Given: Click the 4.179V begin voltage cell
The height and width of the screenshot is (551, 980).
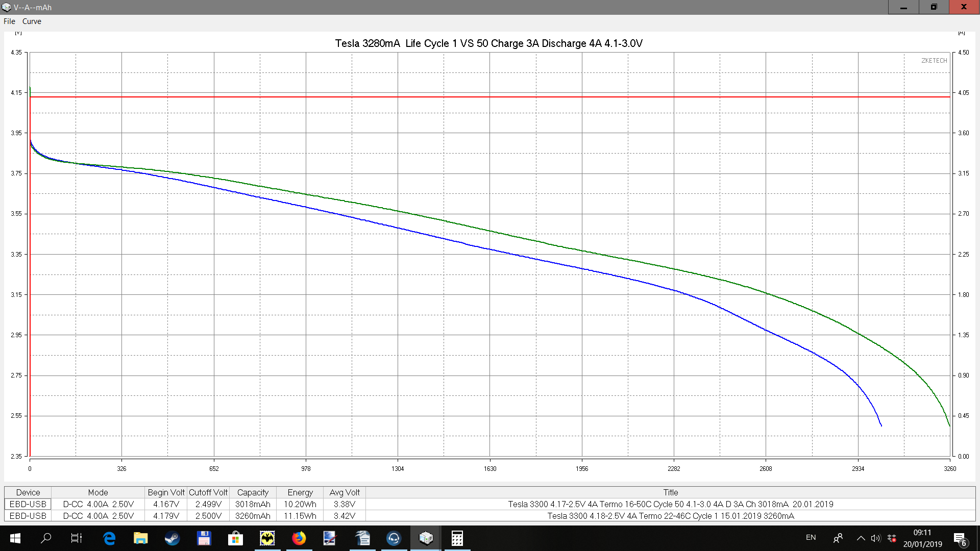Looking at the screenshot, I should pos(166,516).
